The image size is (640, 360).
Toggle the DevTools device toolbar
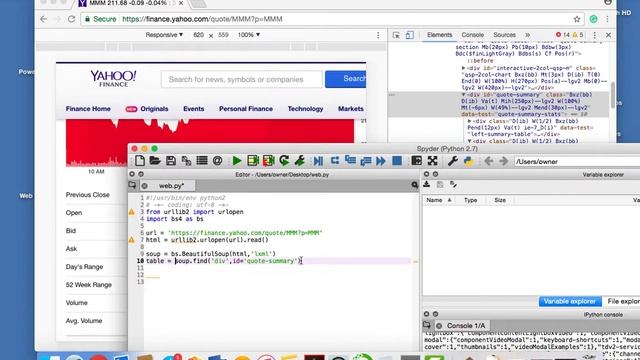coord(409,35)
